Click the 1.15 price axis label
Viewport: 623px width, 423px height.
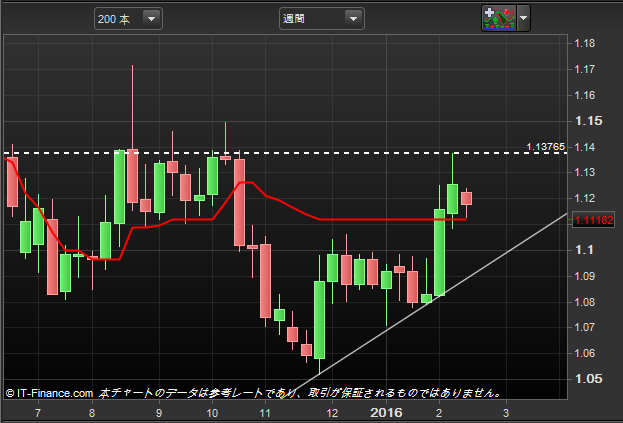click(589, 121)
